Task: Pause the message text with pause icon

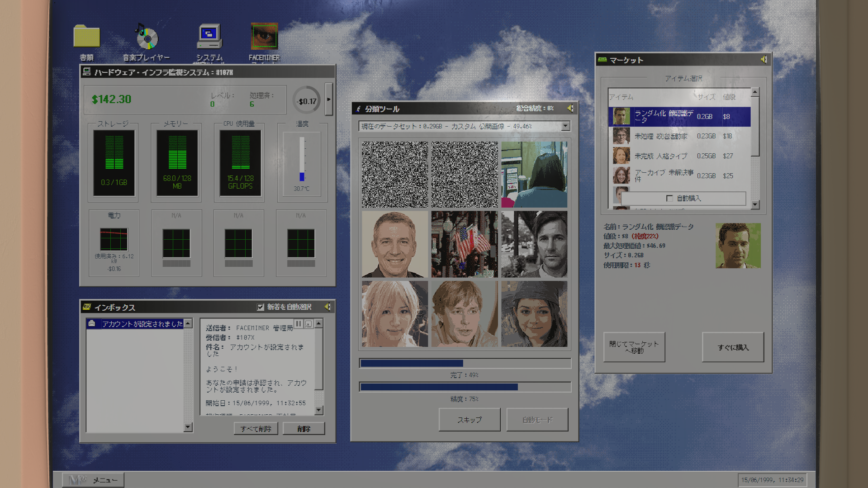Action: pos(299,324)
